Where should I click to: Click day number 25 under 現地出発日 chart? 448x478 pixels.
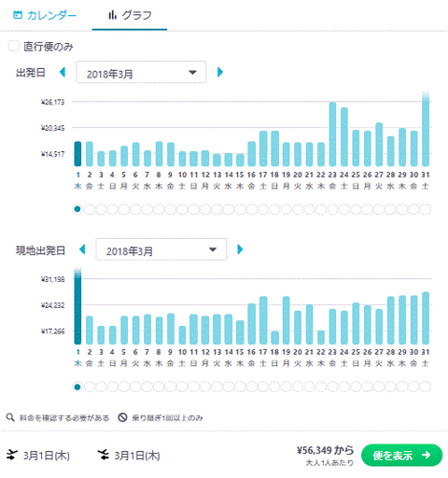356,352
